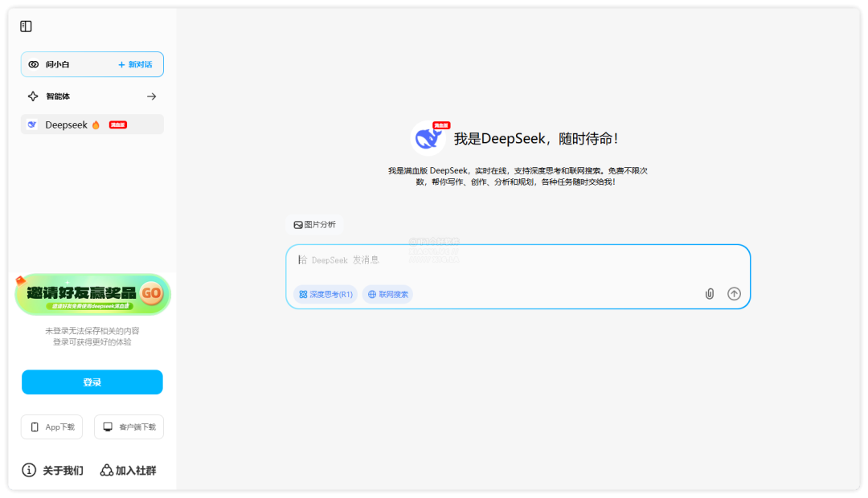Click App下载 button
The width and height of the screenshot is (868, 498).
click(x=52, y=427)
